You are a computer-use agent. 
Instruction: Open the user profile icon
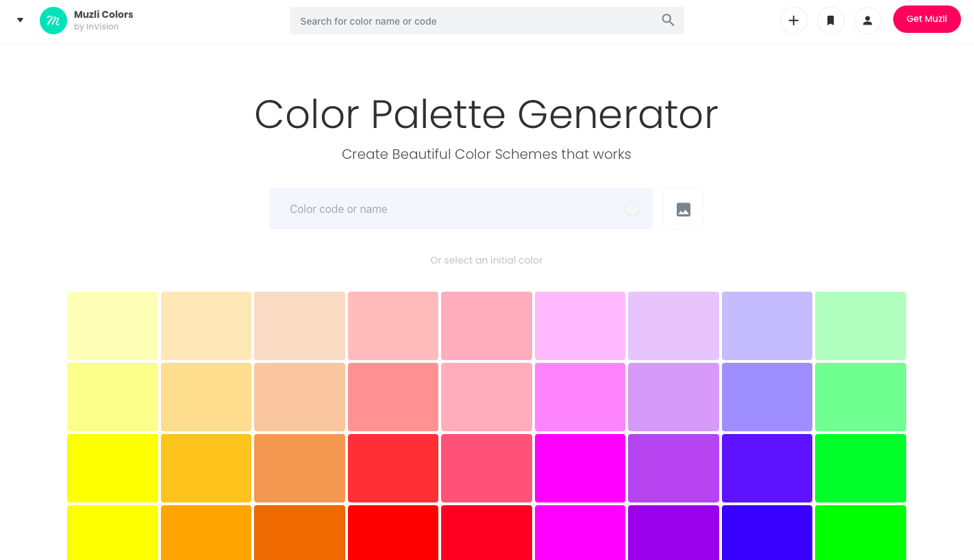pos(868,21)
